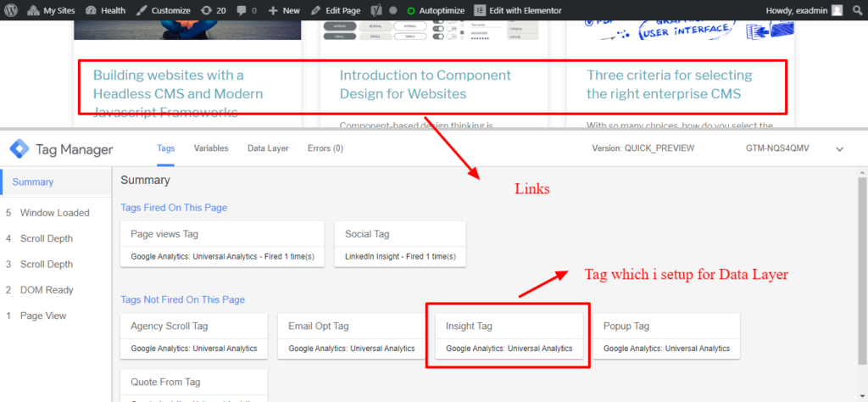This screenshot has width=868, height=402.
Task: Open My Sites menu
Action: 51,10
